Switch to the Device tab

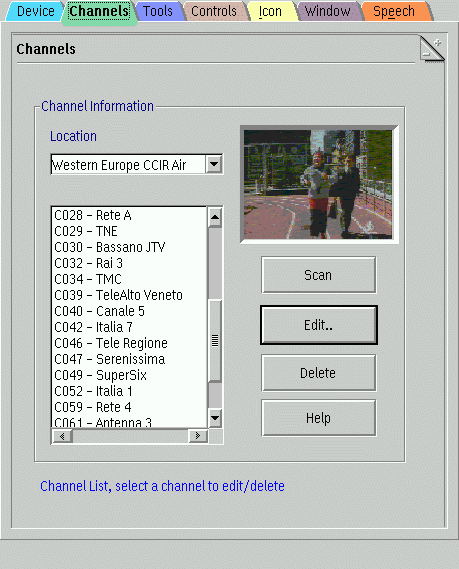click(x=35, y=11)
